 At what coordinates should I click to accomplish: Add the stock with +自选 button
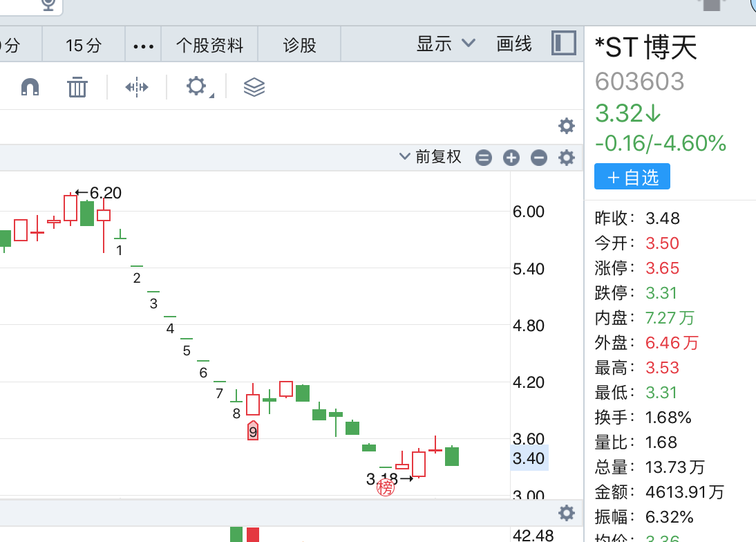(632, 177)
